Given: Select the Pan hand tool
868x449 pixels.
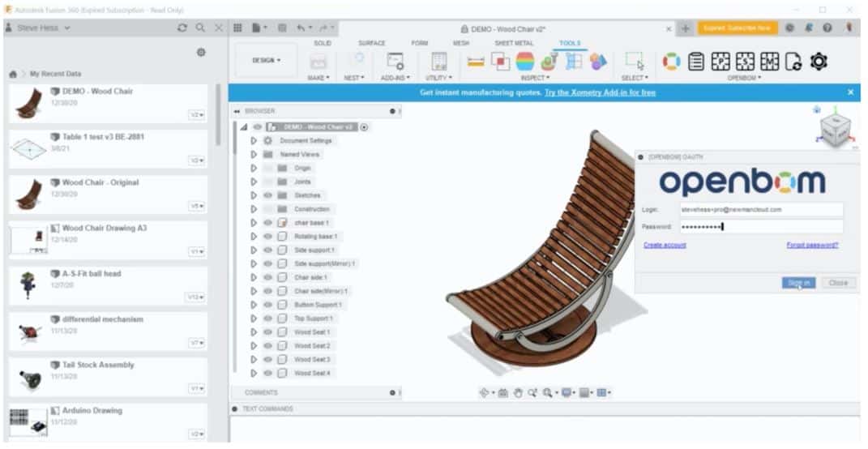Looking at the screenshot, I should pos(518,393).
